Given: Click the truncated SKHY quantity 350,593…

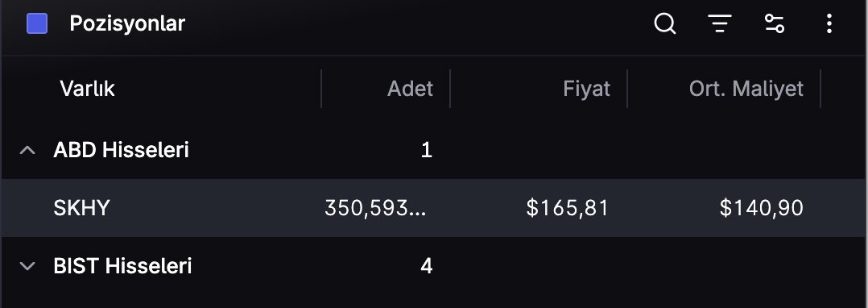Looking at the screenshot, I should pos(376,208).
